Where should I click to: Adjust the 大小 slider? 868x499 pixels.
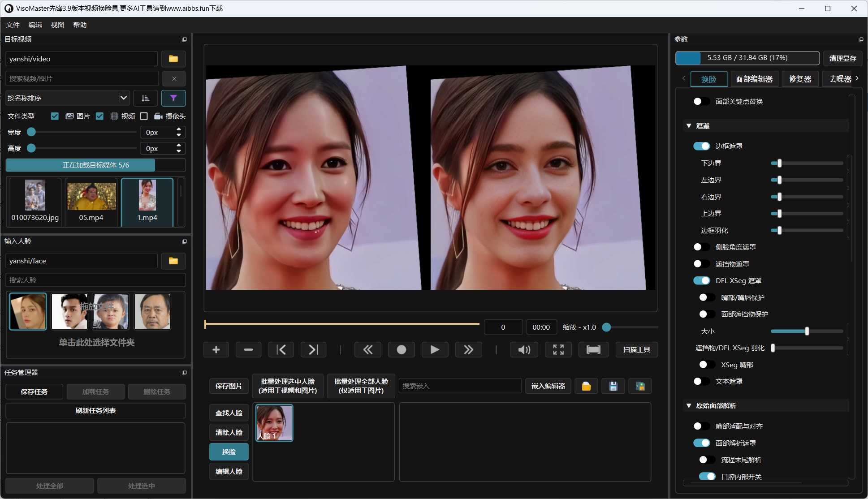[x=807, y=331]
